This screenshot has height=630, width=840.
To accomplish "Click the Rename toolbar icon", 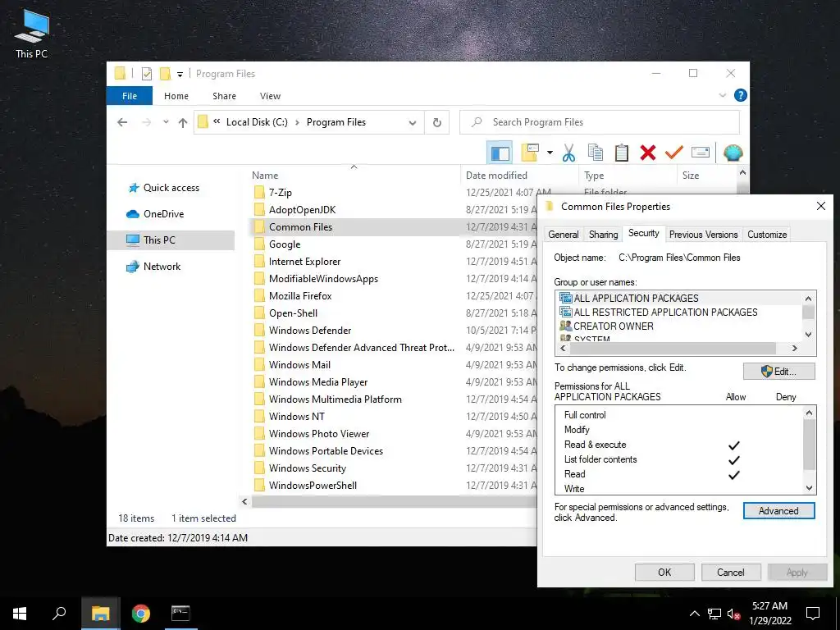I will [701, 153].
